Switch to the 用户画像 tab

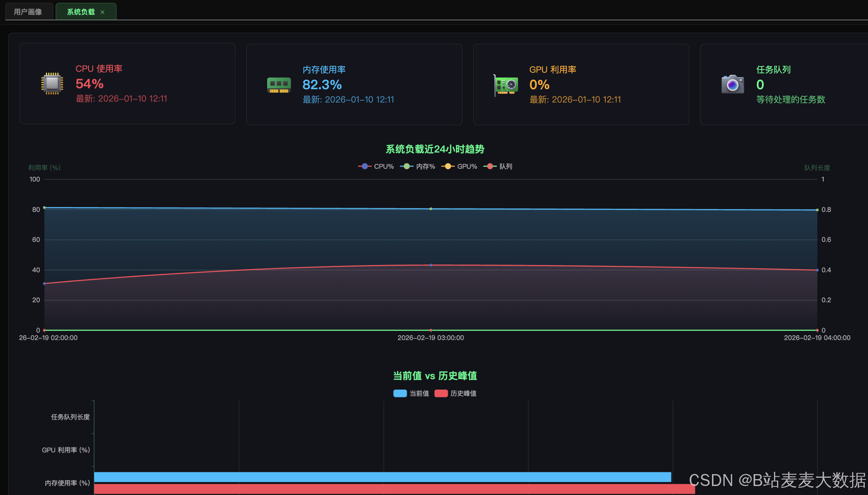click(28, 12)
